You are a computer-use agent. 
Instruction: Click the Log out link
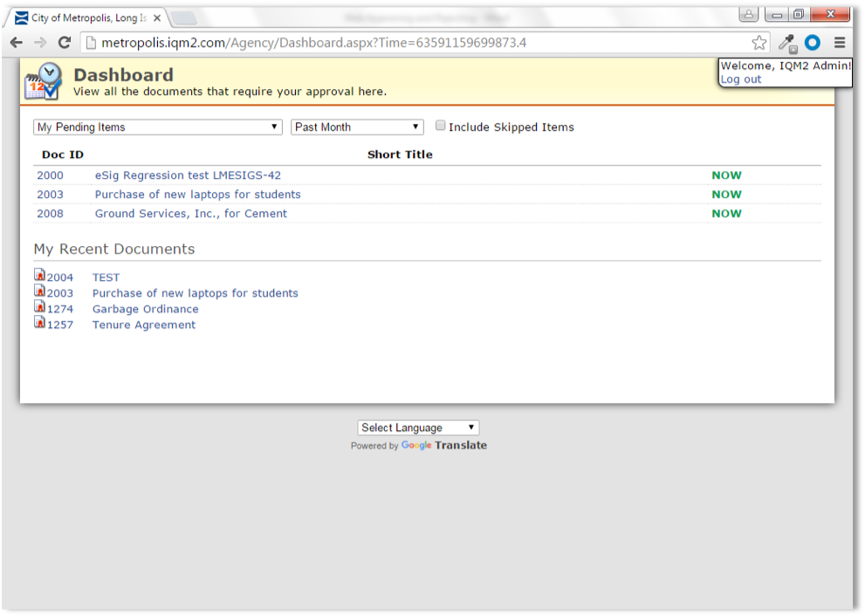click(x=741, y=79)
